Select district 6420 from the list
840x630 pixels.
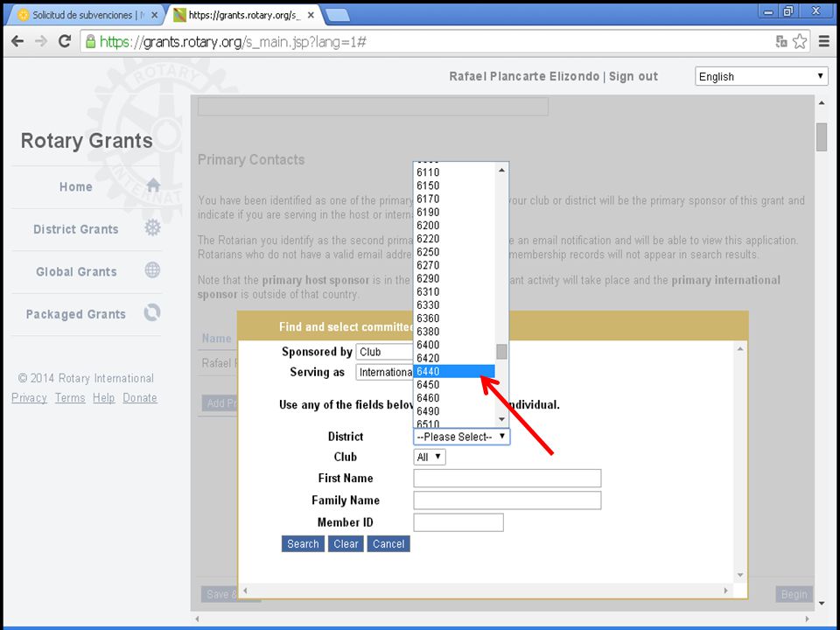pyautogui.click(x=454, y=358)
